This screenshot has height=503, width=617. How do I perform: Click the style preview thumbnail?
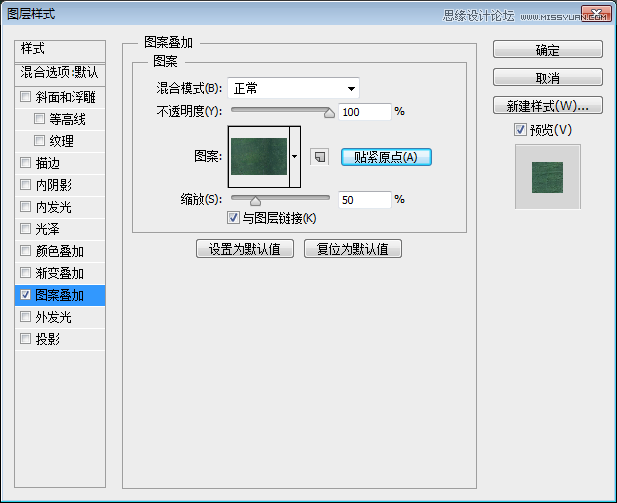click(547, 177)
